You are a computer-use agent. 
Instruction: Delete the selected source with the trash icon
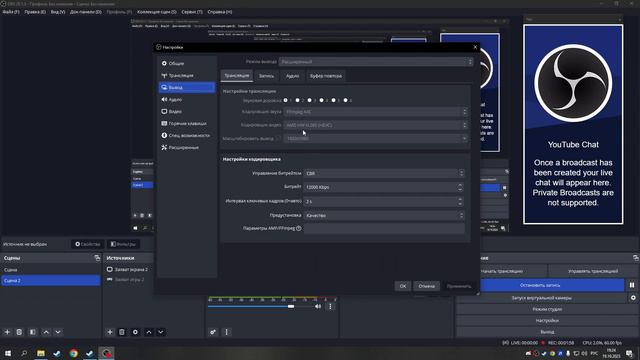coord(122,332)
